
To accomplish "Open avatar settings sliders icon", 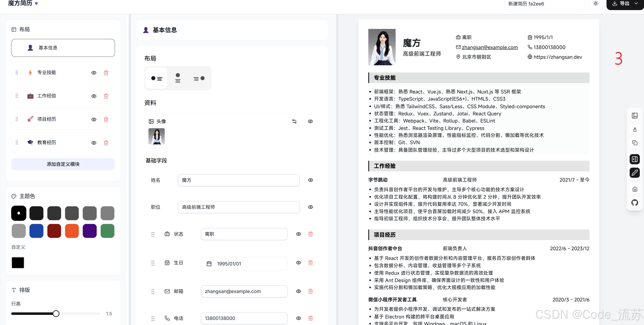I will (x=294, y=121).
